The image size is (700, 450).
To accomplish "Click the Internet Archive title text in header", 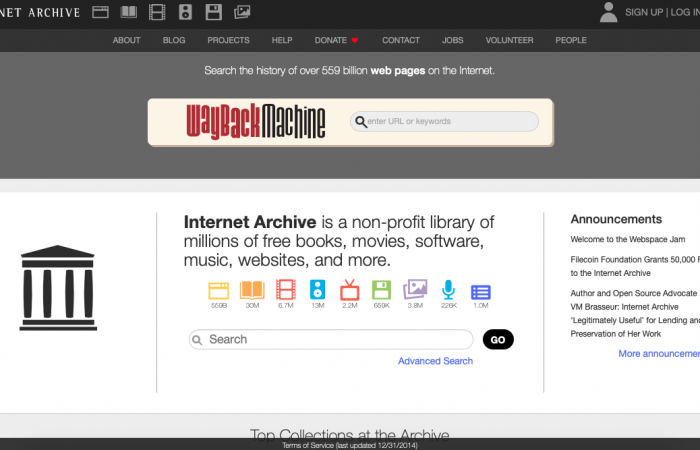I will click(40, 12).
